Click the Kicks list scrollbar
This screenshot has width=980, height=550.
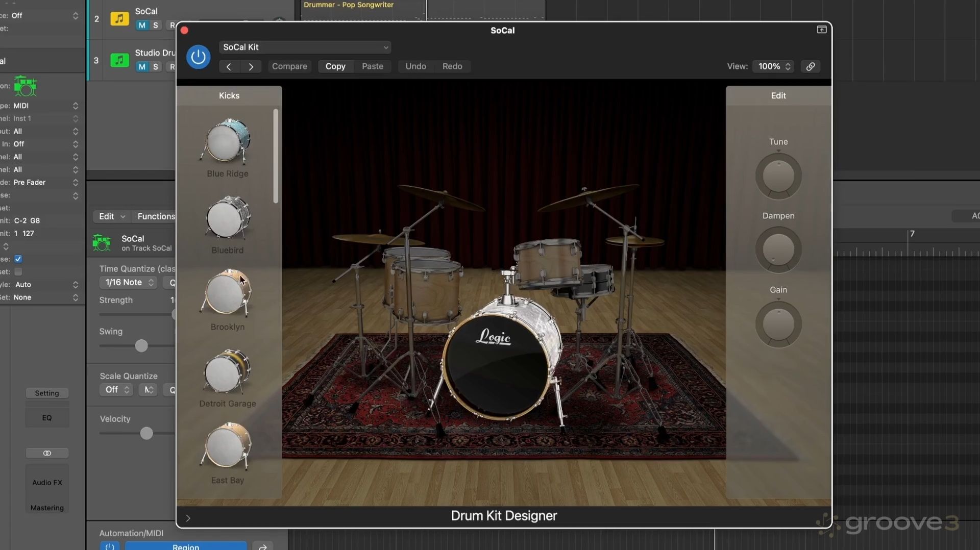point(276,156)
